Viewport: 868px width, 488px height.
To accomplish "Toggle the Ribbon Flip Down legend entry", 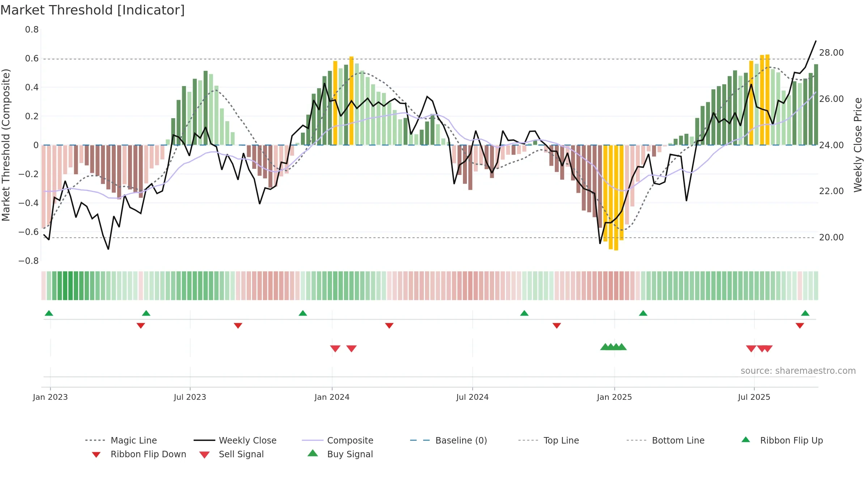I will (x=139, y=454).
